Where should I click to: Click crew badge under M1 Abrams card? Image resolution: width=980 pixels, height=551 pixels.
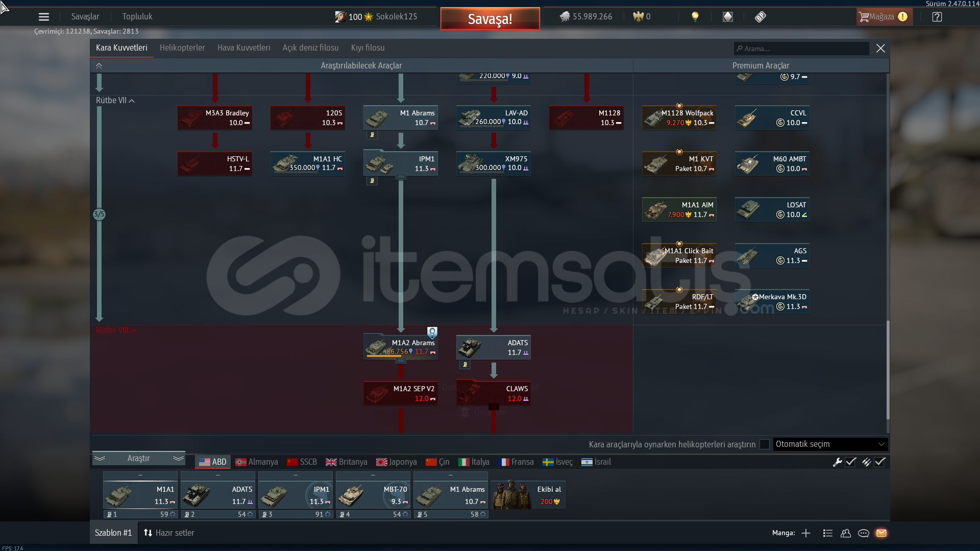click(x=372, y=135)
